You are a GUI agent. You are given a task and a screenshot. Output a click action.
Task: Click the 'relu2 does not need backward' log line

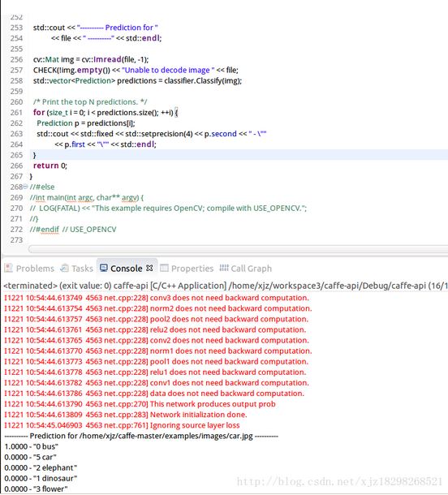point(155,329)
